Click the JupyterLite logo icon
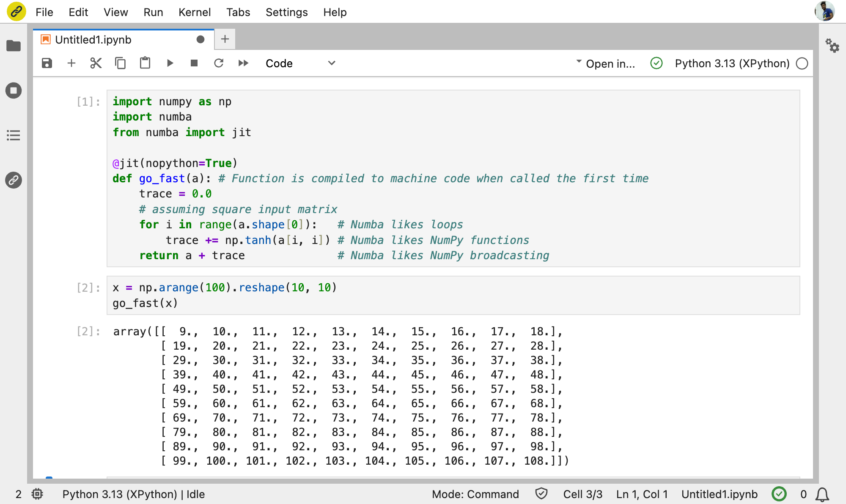The height and width of the screenshot is (504, 846). tap(16, 12)
